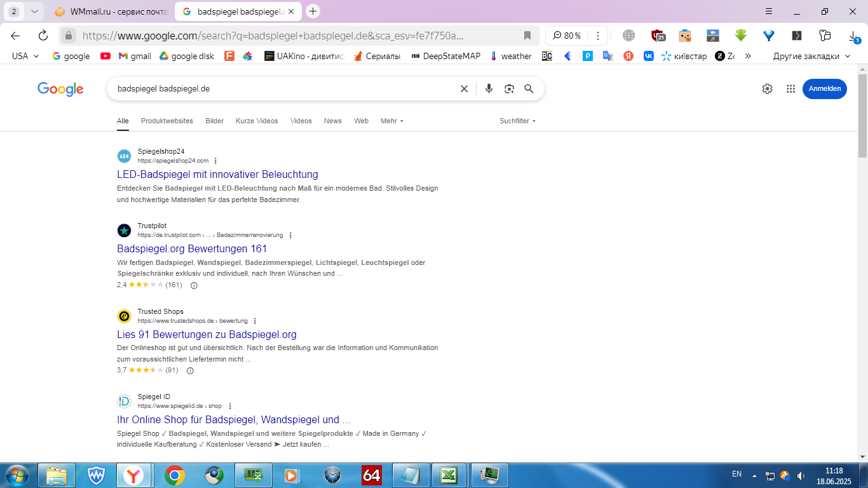Image resolution: width=868 pixels, height=488 pixels.
Task: Start voice search with microphone icon
Action: pos(489,89)
